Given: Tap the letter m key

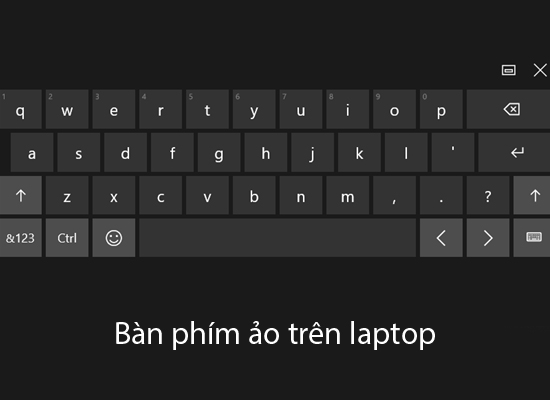Looking at the screenshot, I should 348,195.
